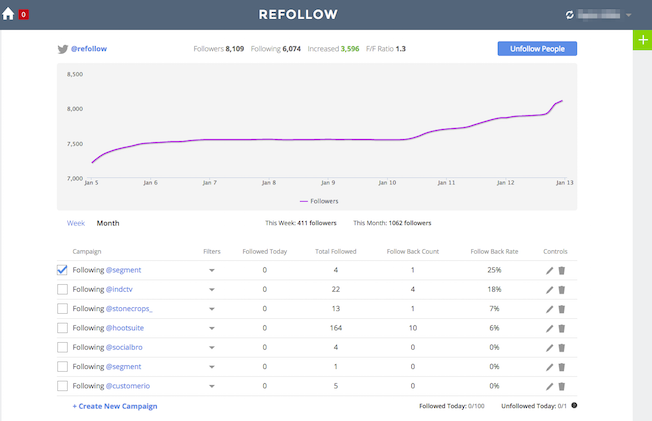
Task: Edit the @customerio campaign
Action: (x=549, y=386)
